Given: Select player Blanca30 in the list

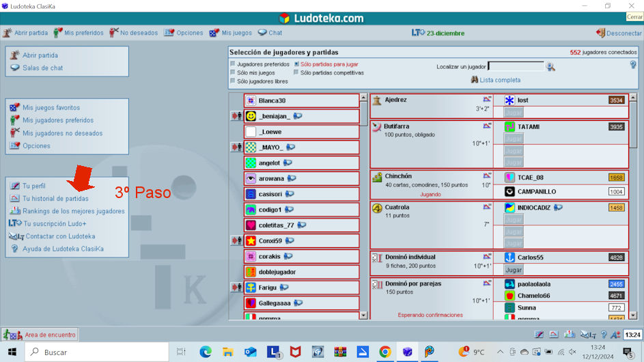Looking at the screenshot, I should click(x=301, y=100).
